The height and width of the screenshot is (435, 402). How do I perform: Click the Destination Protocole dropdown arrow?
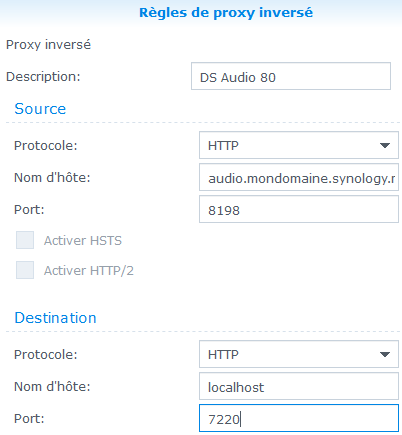click(385, 354)
